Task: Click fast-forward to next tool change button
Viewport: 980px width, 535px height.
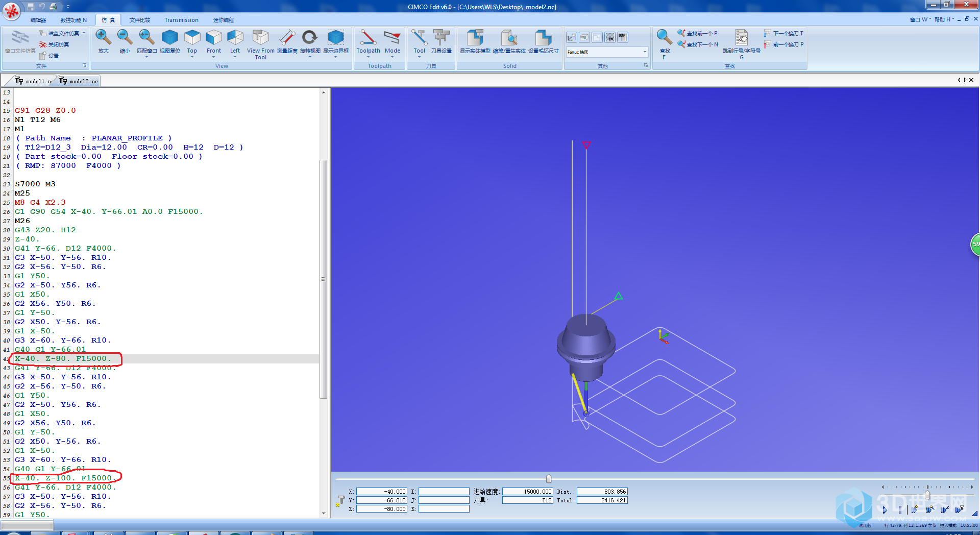Action: [x=960, y=509]
